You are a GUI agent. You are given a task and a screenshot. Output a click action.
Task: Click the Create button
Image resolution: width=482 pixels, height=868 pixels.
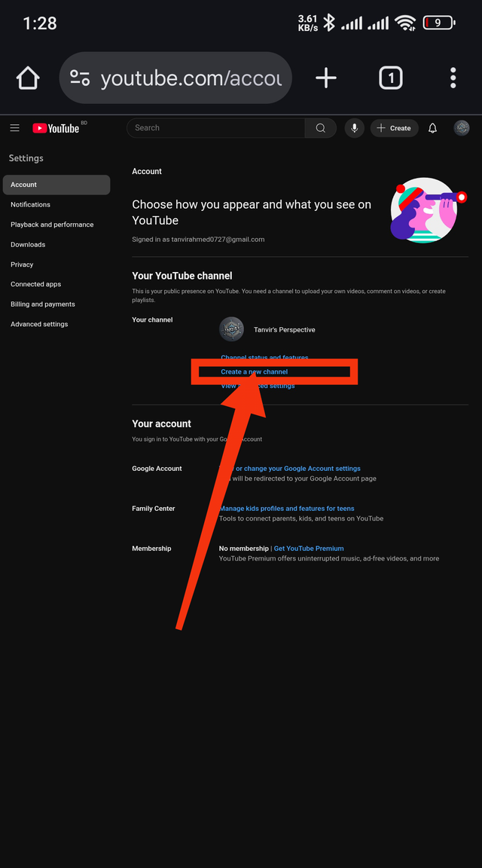click(394, 128)
